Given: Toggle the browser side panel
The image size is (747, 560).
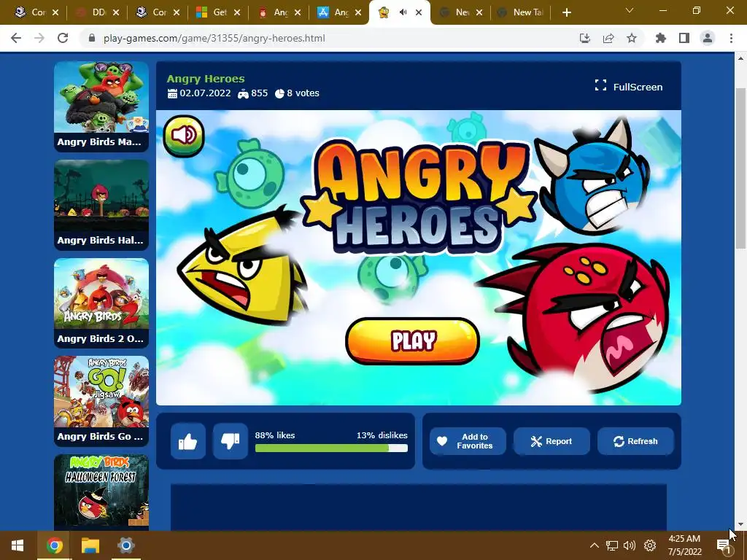Looking at the screenshot, I should 684,38.
